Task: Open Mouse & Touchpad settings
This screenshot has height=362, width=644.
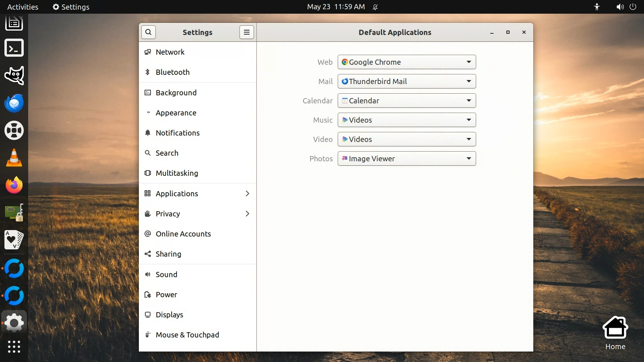Action: coord(187,335)
